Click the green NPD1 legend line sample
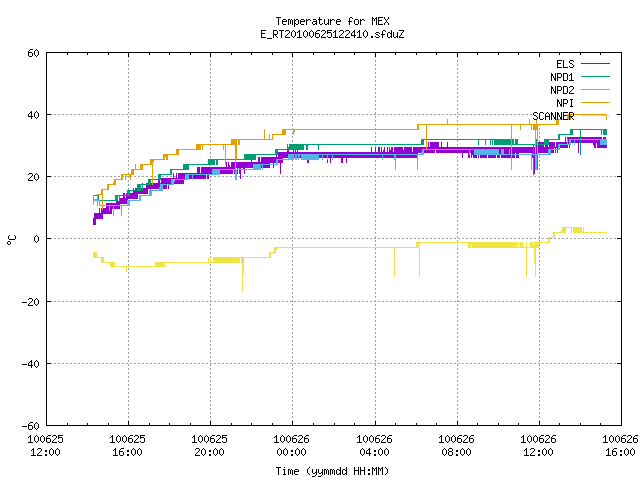640x480 pixels. pyautogui.click(x=595, y=77)
